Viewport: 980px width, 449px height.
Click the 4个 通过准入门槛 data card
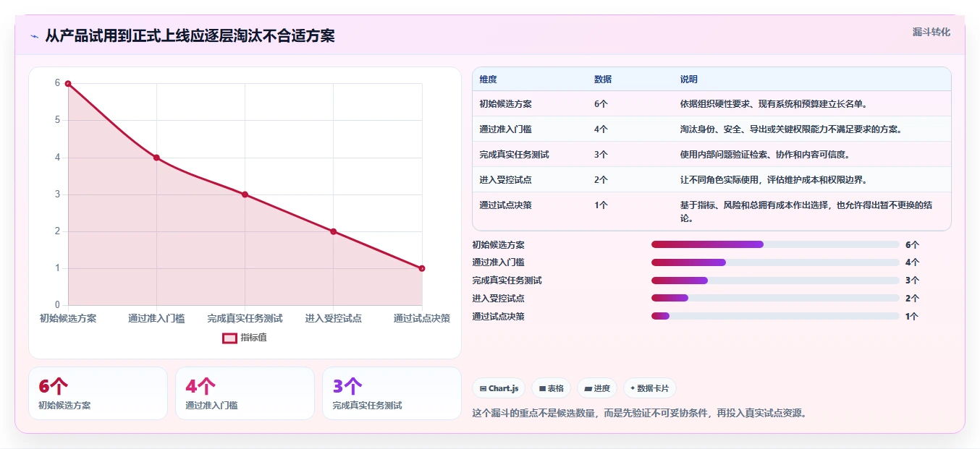[x=245, y=393]
